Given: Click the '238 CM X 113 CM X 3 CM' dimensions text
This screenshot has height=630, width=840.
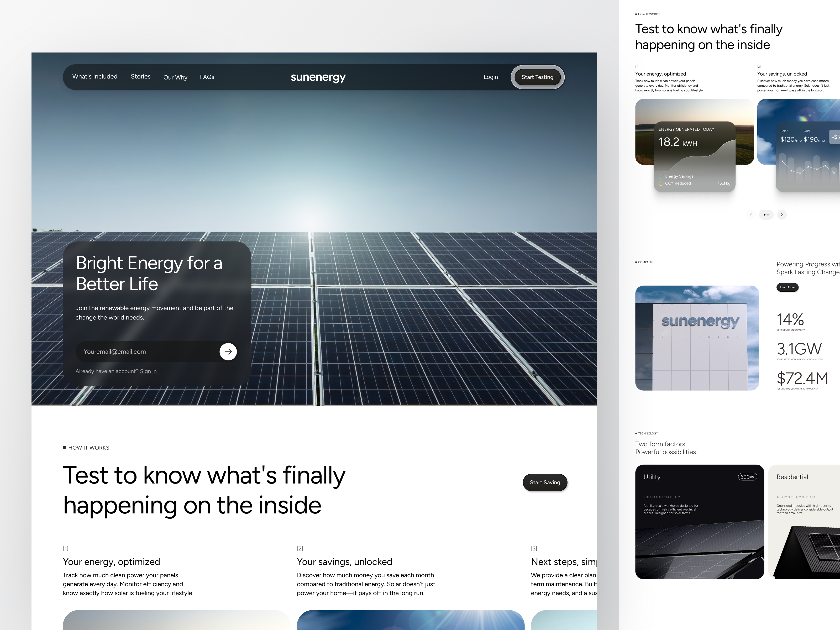Looking at the screenshot, I should (x=661, y=497).
